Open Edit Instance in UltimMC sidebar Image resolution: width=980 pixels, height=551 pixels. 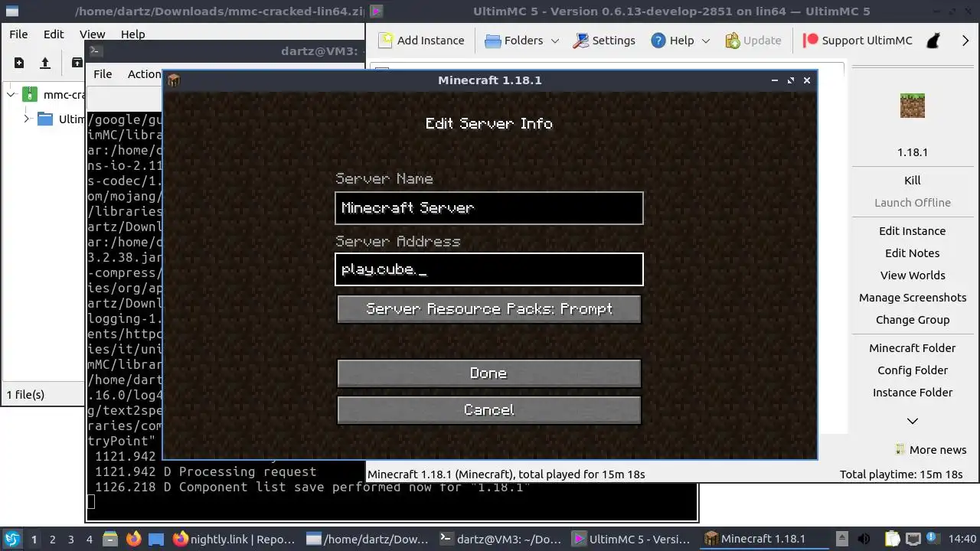pos(912,231)
